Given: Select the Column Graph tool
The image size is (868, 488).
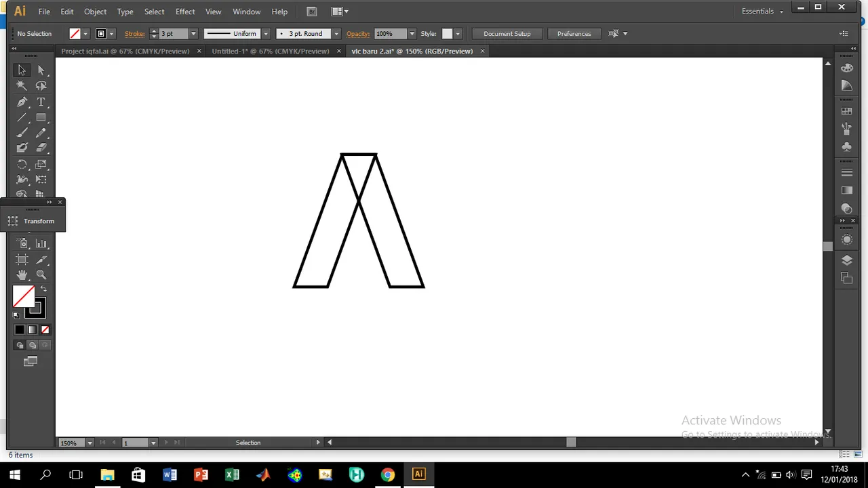Looking at the screenshot, I should [41, 243].
